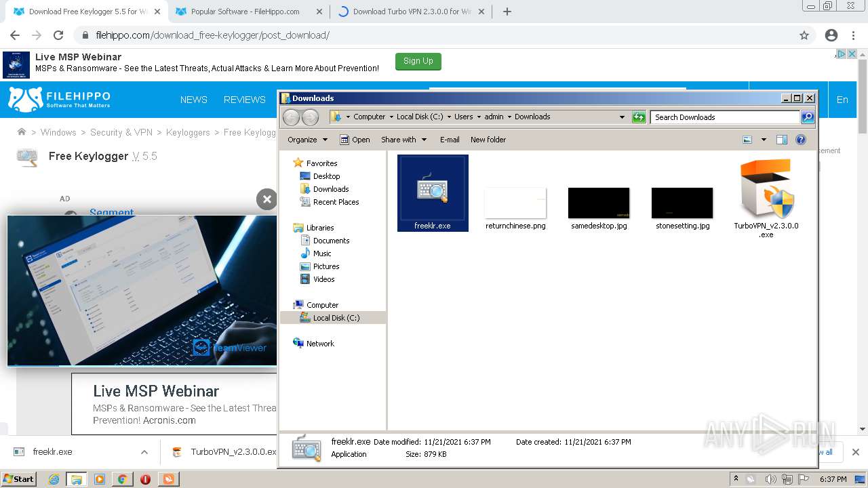Open a new Chrome tab
The height and width of the screenshot is (488, 868).
[x=507, y=12]
